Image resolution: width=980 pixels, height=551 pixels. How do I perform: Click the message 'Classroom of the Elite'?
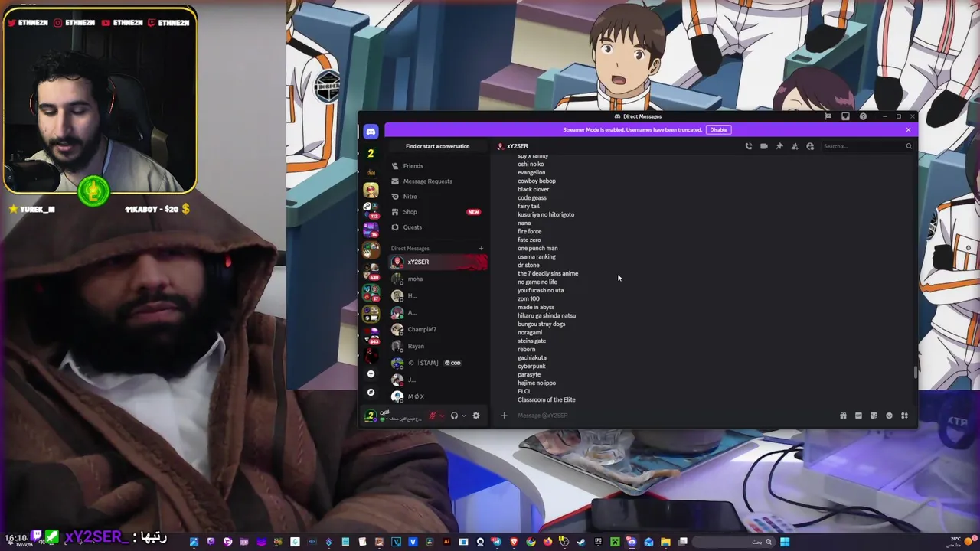pyautogui.click(x=546, y=399)
